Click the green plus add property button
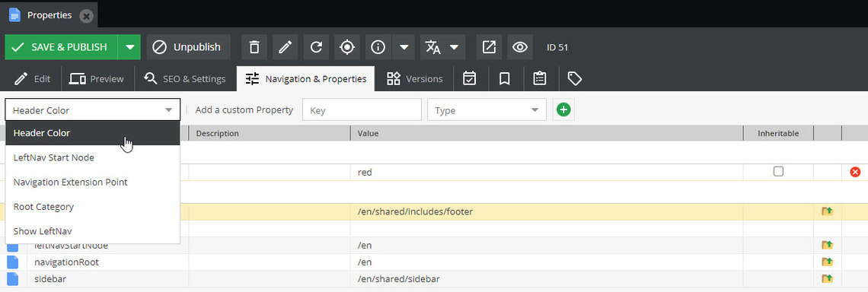The height and width of the screenshot is (292, 868). coord(563,109)
